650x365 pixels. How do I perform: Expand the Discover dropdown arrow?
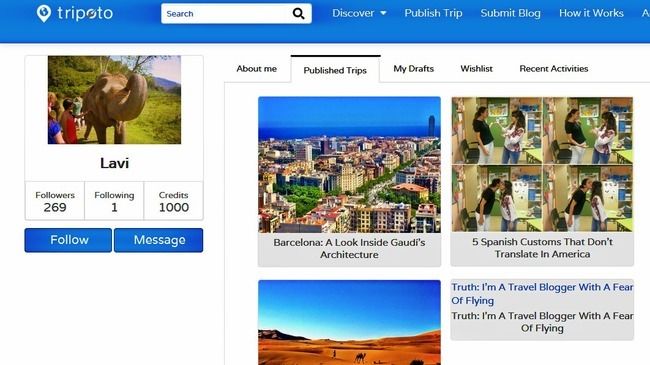[383, 13]
